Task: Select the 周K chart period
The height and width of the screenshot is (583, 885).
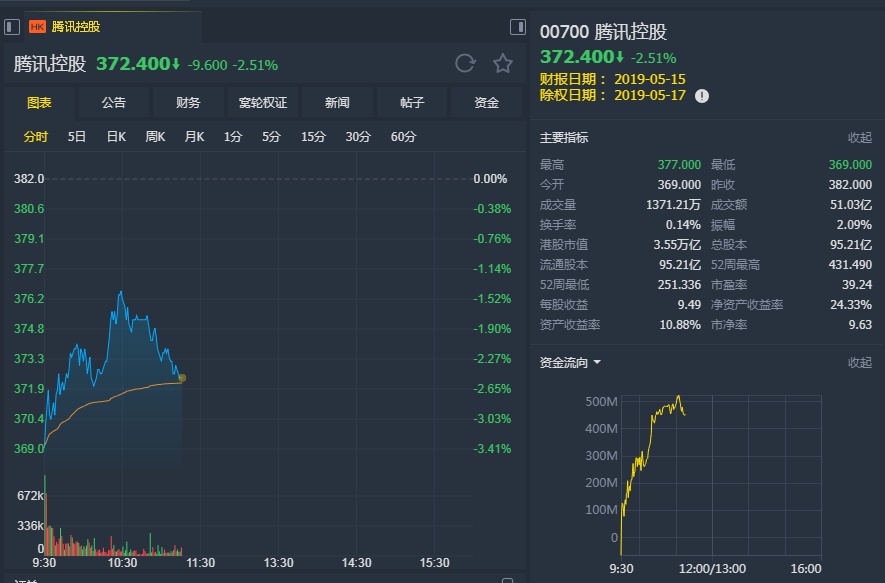Action: coord(155,137)
